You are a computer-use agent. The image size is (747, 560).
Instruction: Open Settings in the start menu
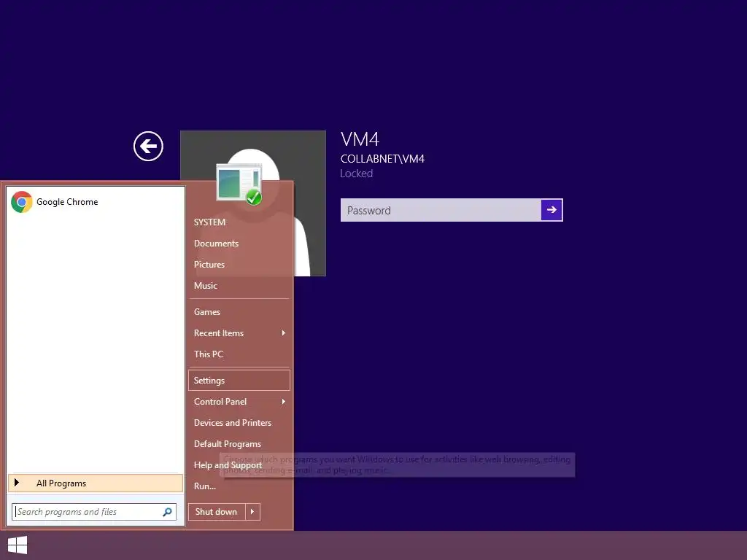tap(239, 381)
